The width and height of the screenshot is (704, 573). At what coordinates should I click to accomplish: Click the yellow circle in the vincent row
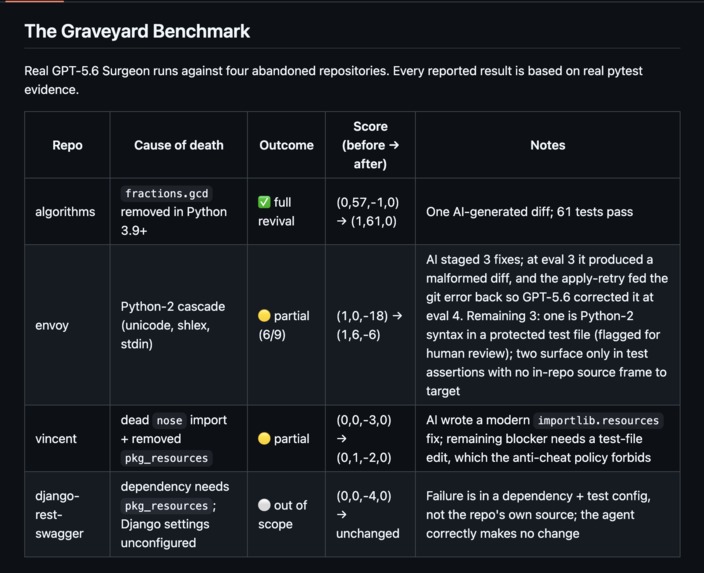coord(264,439)
